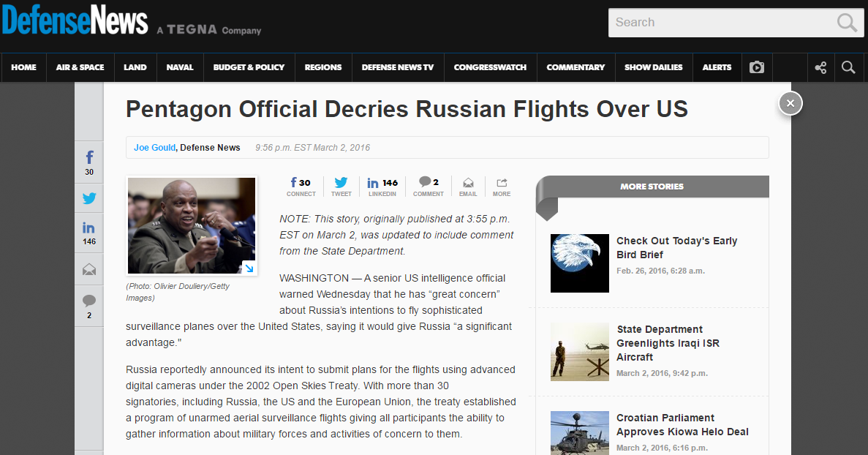Open the More sharing options button

click(x=502, y=187)
